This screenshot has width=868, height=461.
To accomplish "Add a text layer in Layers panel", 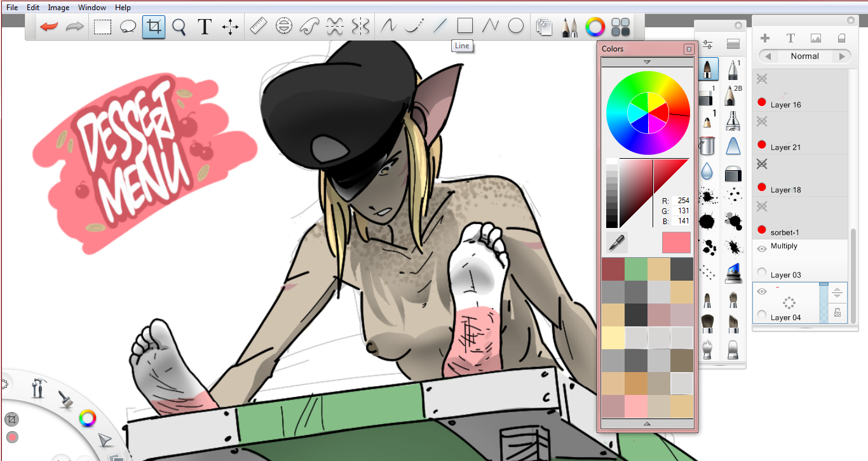I will (790, 38).
